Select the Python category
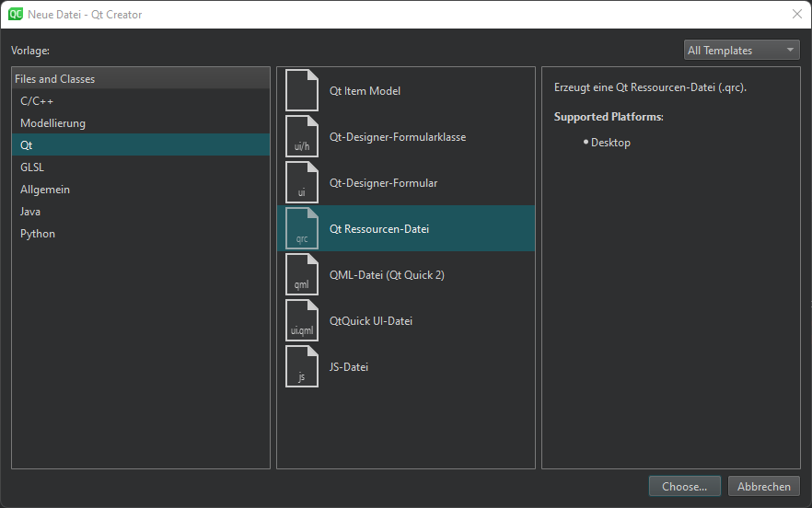 141,234
